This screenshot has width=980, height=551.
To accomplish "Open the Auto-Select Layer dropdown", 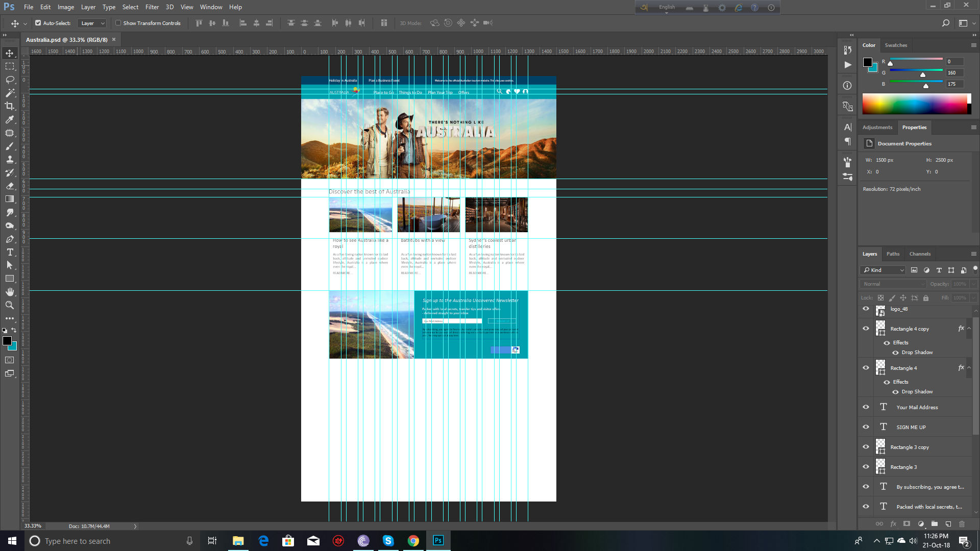I will tap(92, 23).
